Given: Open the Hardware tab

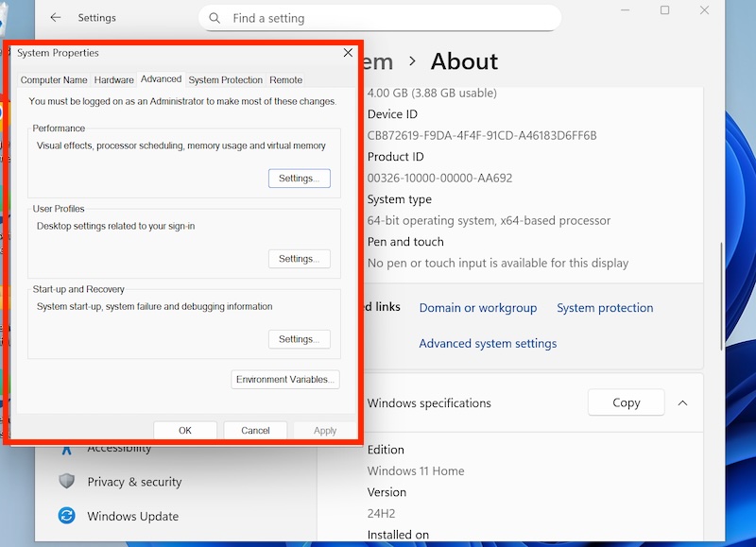Looking at the screenshot, I should (113, 80).
